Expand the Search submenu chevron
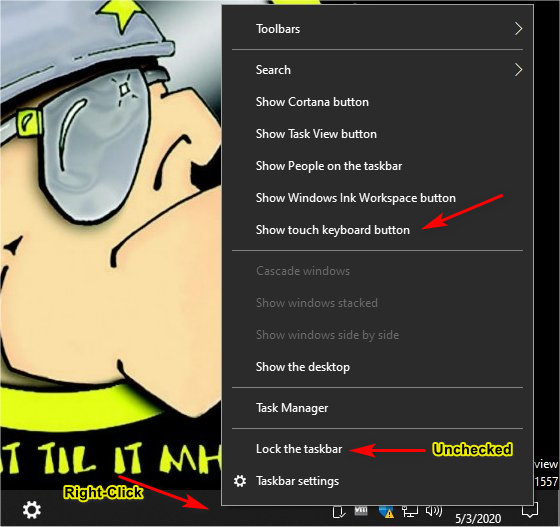This screenshot has width=560, height=527. click(519, 70)
